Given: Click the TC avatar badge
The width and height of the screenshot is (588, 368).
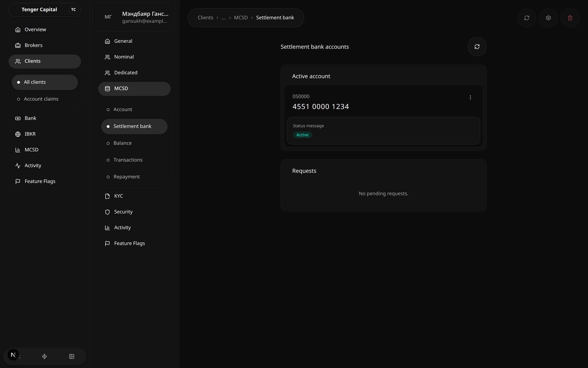Looking at the screenshot, I should pos(73,10).
